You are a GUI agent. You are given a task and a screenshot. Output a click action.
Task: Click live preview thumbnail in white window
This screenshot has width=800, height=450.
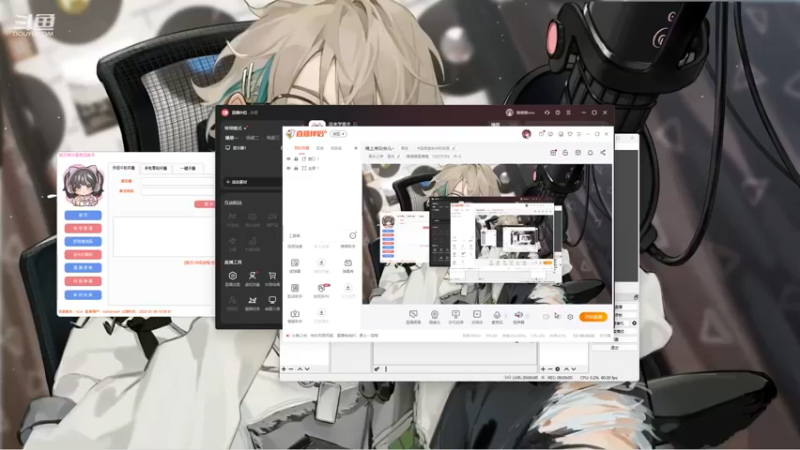click(487, 234)
